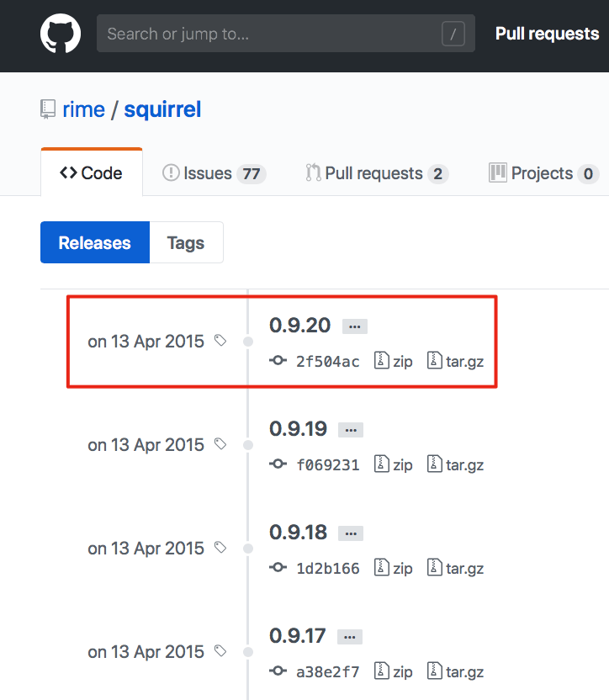This screenshot has height=700, width=609.
Task: Switch to the Code tab
Action: coord(92,172)
